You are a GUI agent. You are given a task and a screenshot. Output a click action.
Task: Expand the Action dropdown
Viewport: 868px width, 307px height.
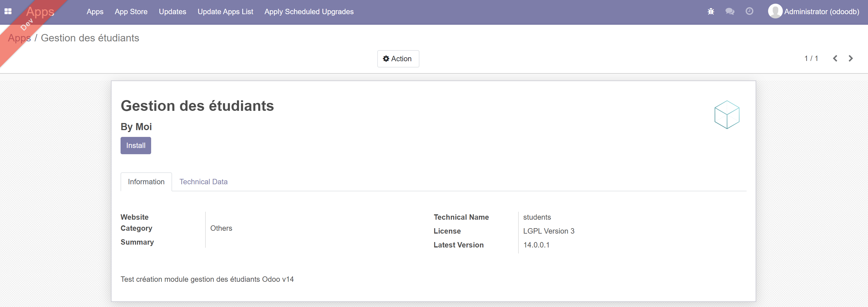tap(398, 59)
